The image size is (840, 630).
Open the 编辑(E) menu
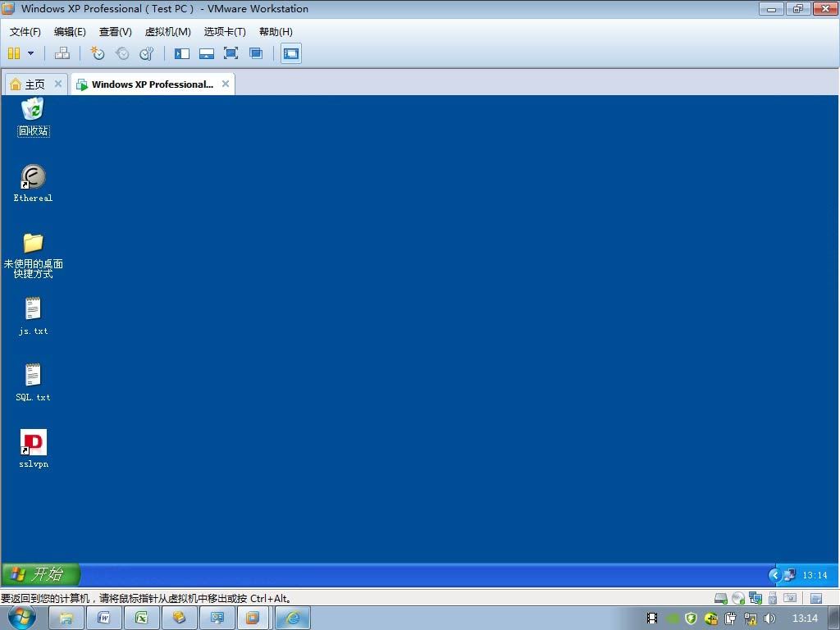pos(70,32)
